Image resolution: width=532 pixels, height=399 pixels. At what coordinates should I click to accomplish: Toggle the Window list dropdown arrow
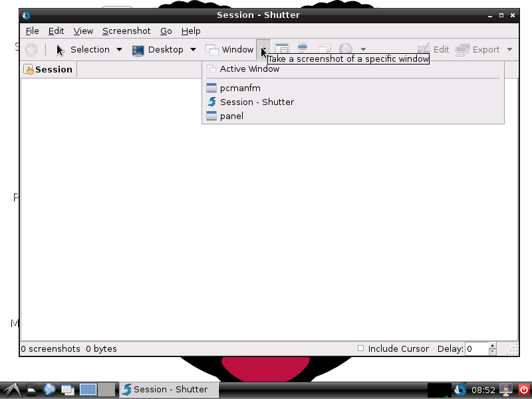click(263, 49)
